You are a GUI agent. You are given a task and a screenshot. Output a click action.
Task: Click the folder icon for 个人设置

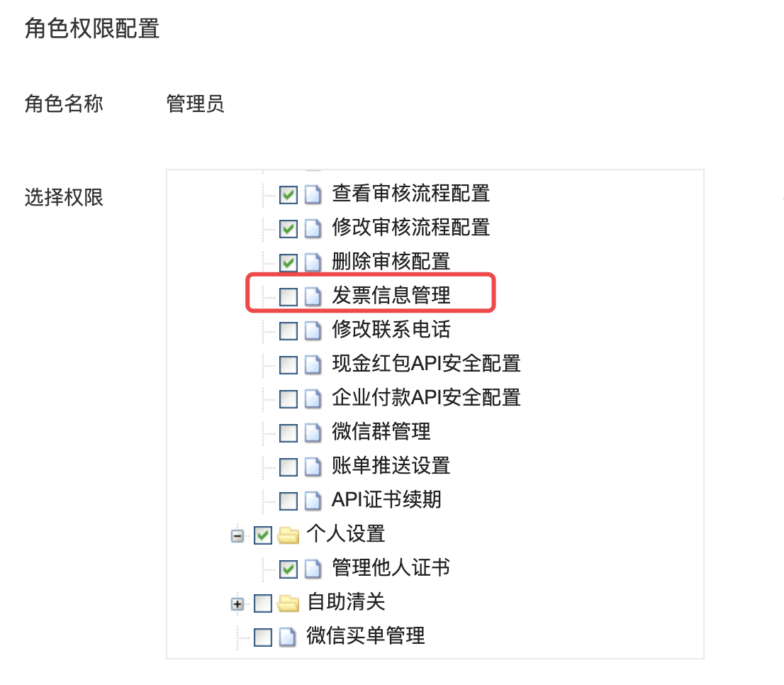(x=288, y=535)
